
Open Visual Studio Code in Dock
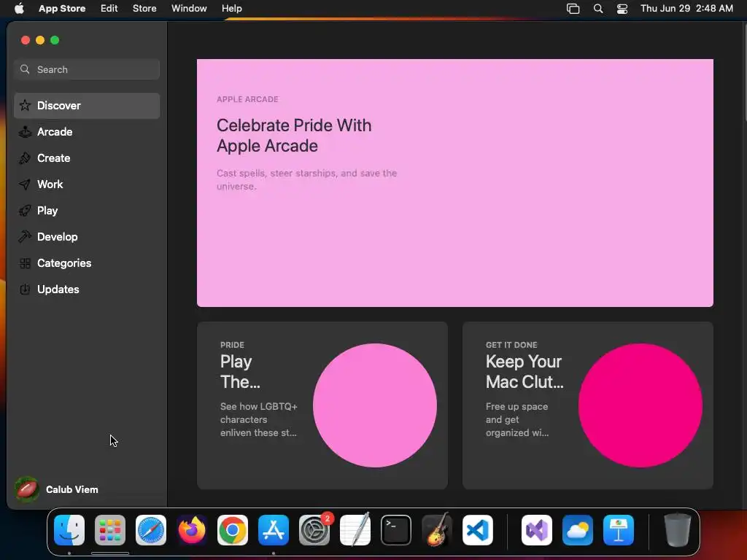(x=478, y=530)
